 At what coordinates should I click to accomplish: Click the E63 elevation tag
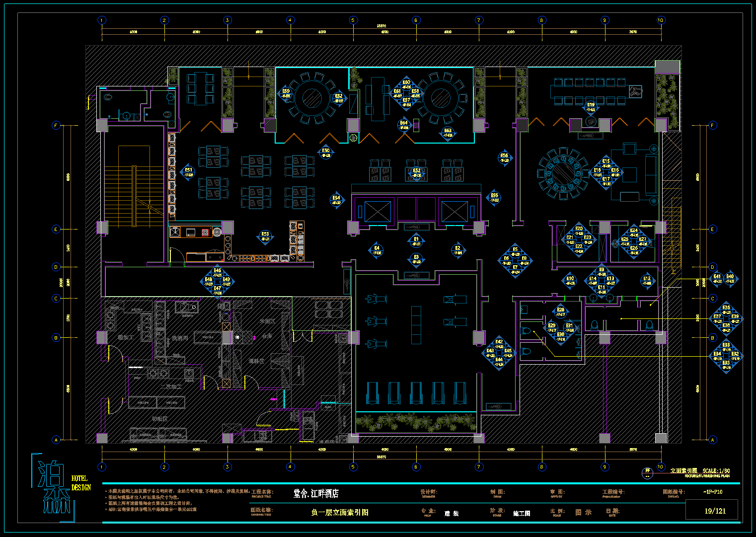point(448,133)
